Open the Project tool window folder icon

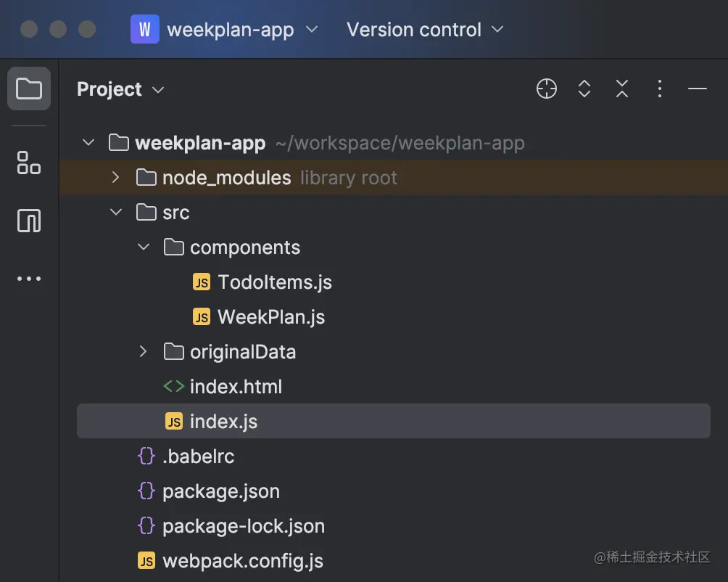(x=29, y=89)
